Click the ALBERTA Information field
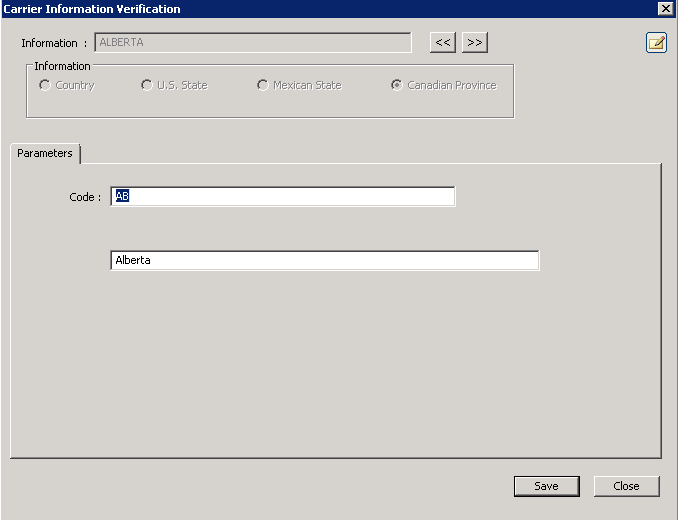 pos(252,43)
